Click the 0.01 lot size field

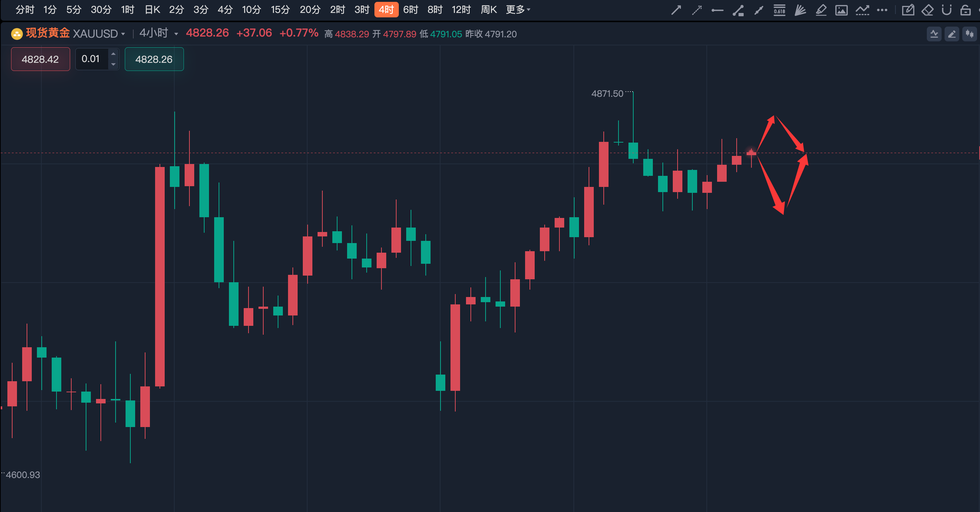[91, 59]
